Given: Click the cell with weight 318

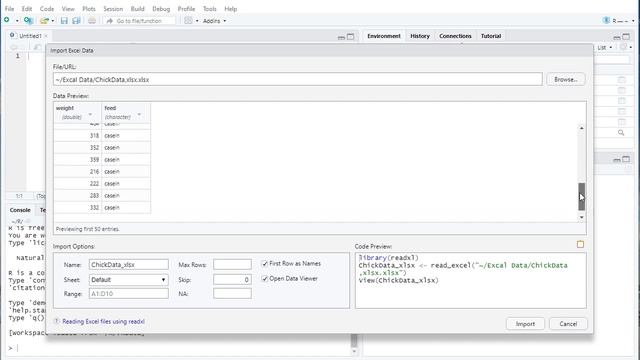Looking at the screenshot, I should click(78, 136).
